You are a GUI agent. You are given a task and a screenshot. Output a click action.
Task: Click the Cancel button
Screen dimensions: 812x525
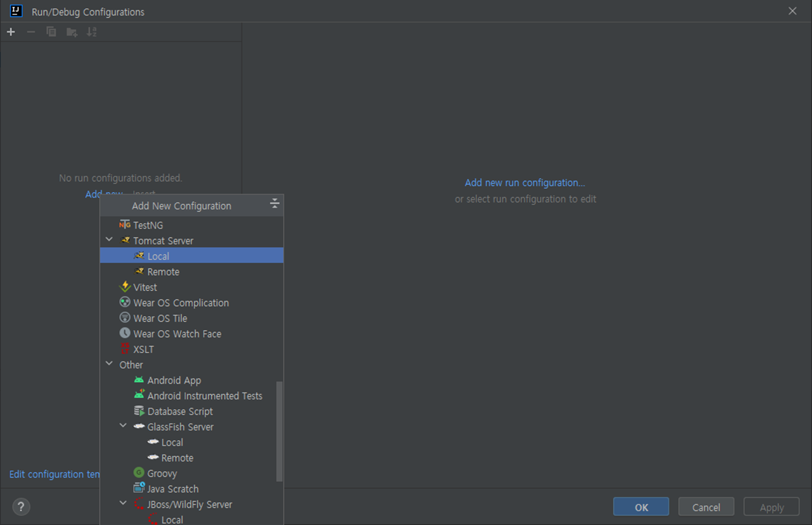(x=706, y=507)
